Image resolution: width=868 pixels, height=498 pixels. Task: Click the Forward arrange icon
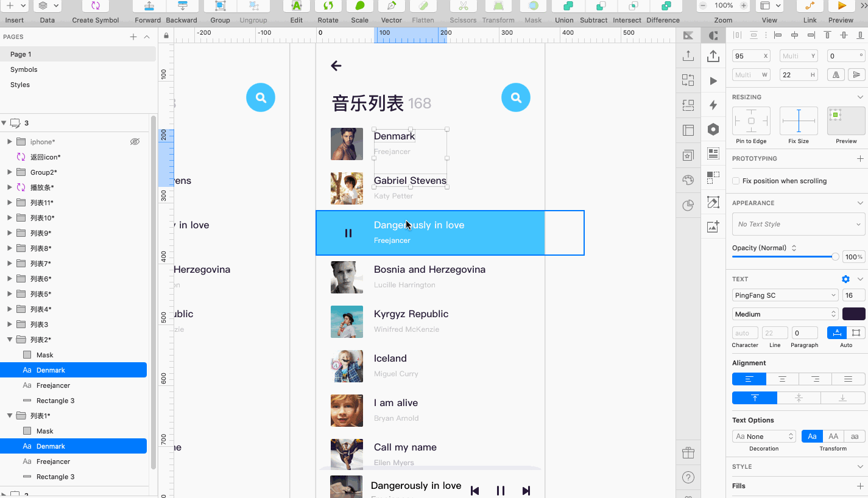point(148,6)
